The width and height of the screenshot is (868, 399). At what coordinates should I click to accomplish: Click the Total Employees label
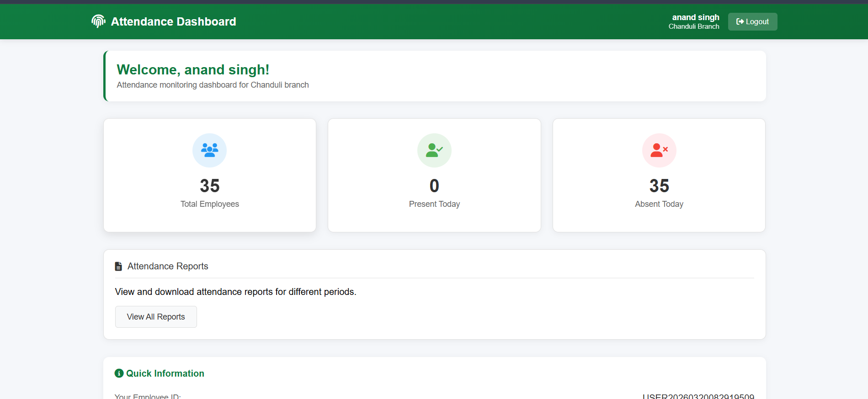[x=209, y=204]
